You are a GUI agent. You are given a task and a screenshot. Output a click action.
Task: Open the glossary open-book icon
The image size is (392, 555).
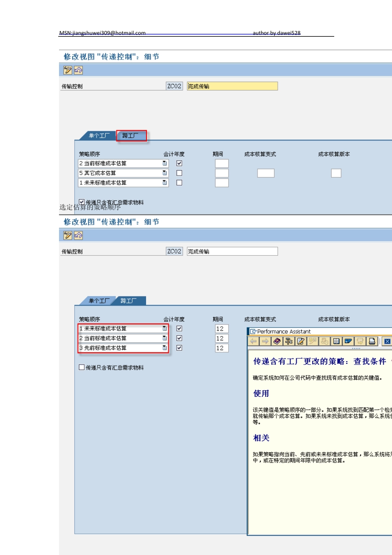click(x=337, y=341)
